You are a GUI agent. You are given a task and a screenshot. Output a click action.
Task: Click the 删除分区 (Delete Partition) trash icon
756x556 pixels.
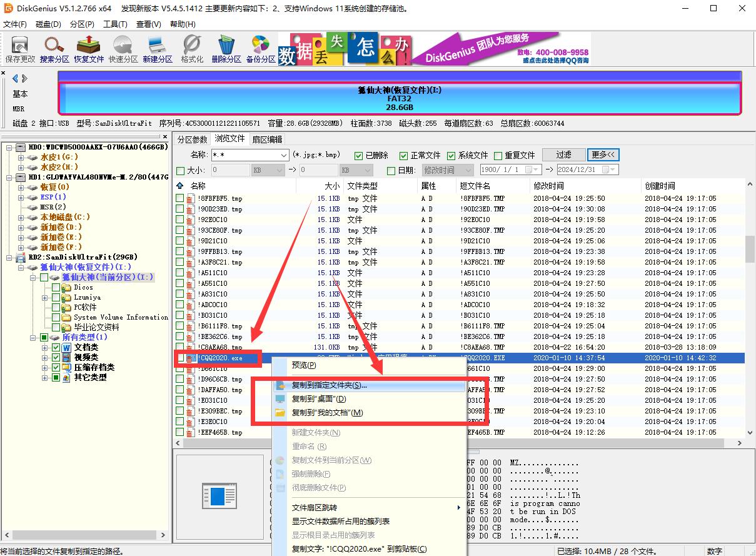click(226, 48)
